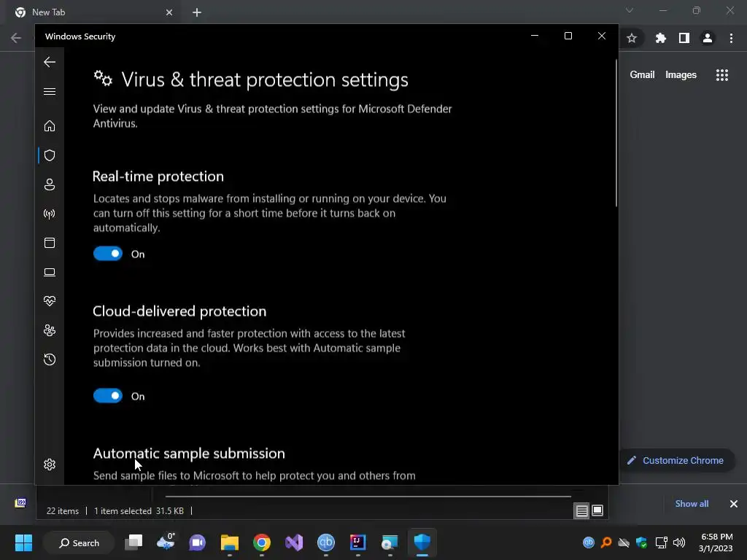The height and width of the screenshot is (560, 747).
Task: Open Gmail link in Chrome
Action: pos(642,75)
